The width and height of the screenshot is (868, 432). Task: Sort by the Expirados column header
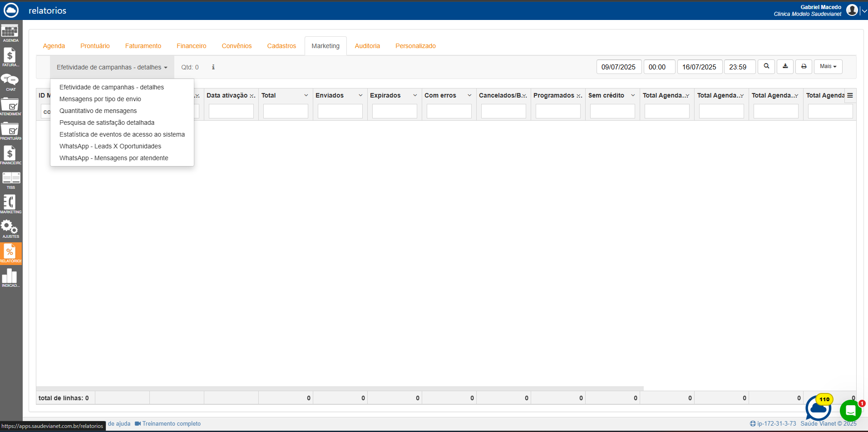[385, 95]
